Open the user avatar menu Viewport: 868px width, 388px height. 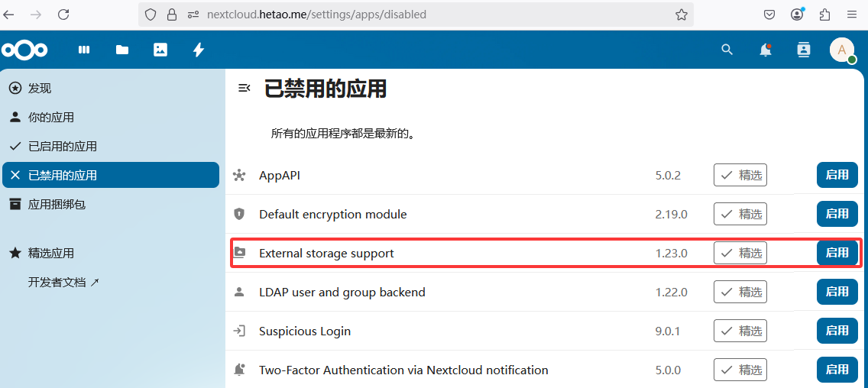tap(842, 50)
